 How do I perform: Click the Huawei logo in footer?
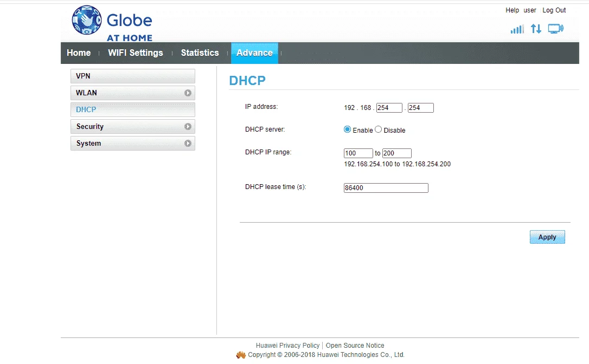click(x=241, y=355)
